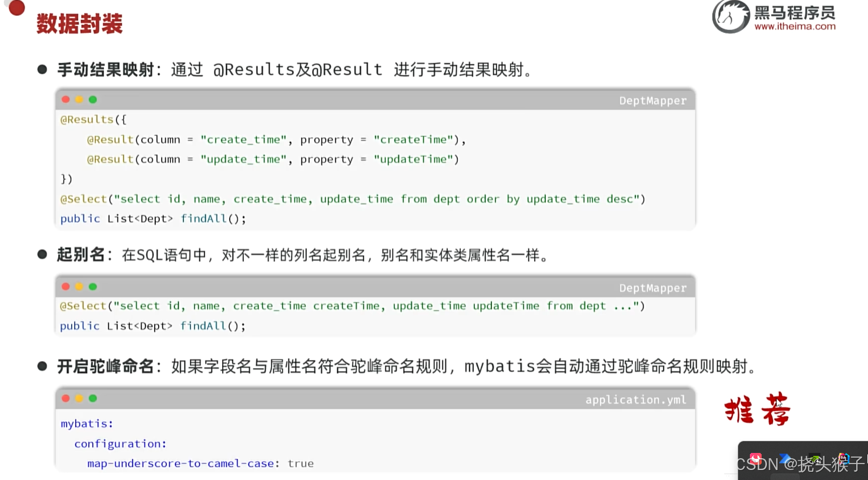Click the red record dot at the top-left corner
Screen dimensions: 868x480
(x=17, y=8)
